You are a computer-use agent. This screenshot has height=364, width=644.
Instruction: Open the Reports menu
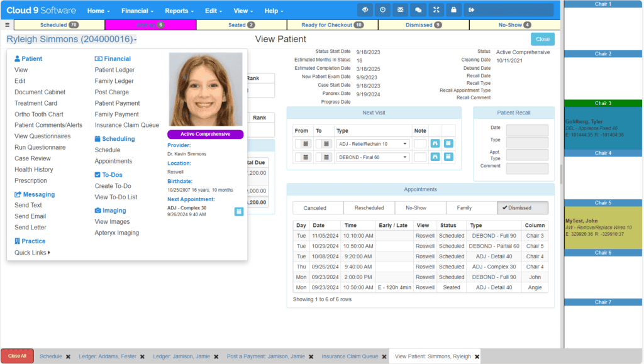pyautogui.click(x=179, y=11)
